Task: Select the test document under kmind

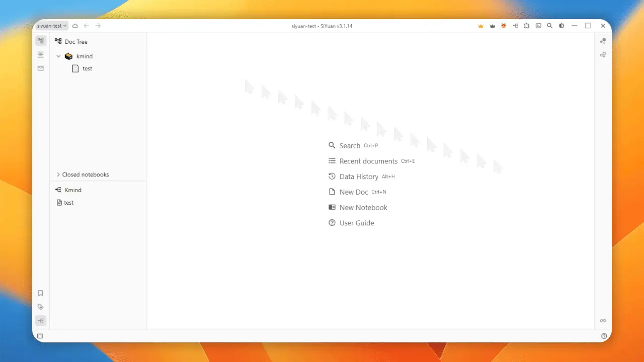Action: click(x=87, y=68)
